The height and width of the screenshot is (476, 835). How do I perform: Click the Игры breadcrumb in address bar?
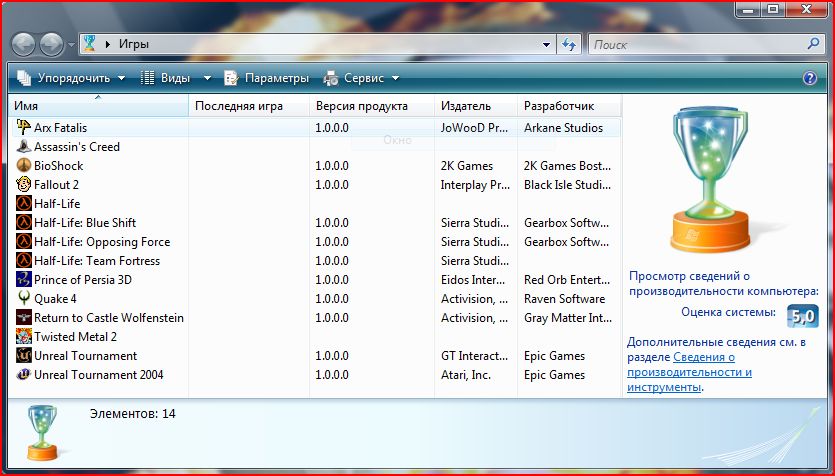click(134, 44)
